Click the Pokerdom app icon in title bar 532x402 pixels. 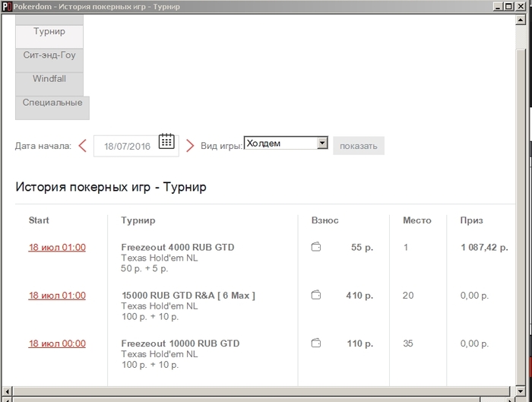pyautogui.click(x=7, y=6)
